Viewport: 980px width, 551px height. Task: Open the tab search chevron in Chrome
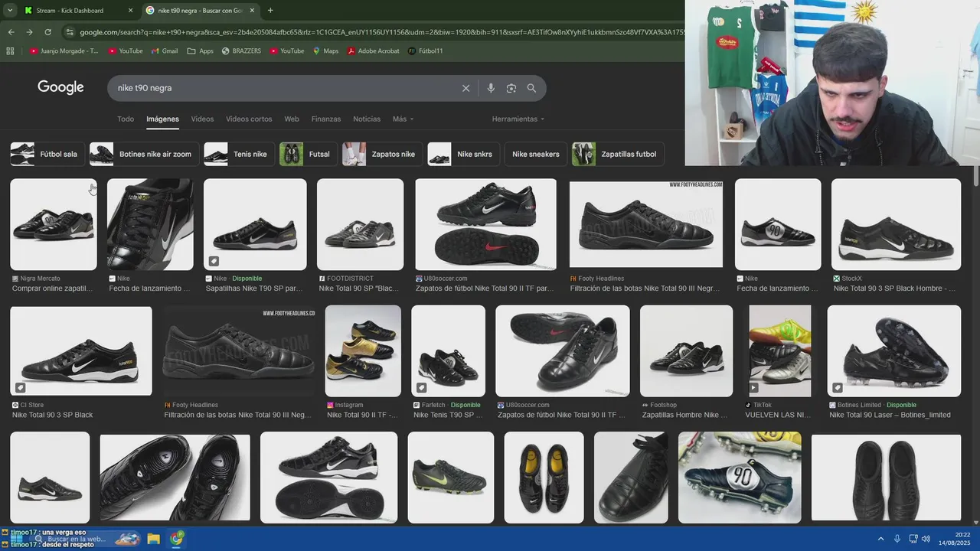pos(10,11)
